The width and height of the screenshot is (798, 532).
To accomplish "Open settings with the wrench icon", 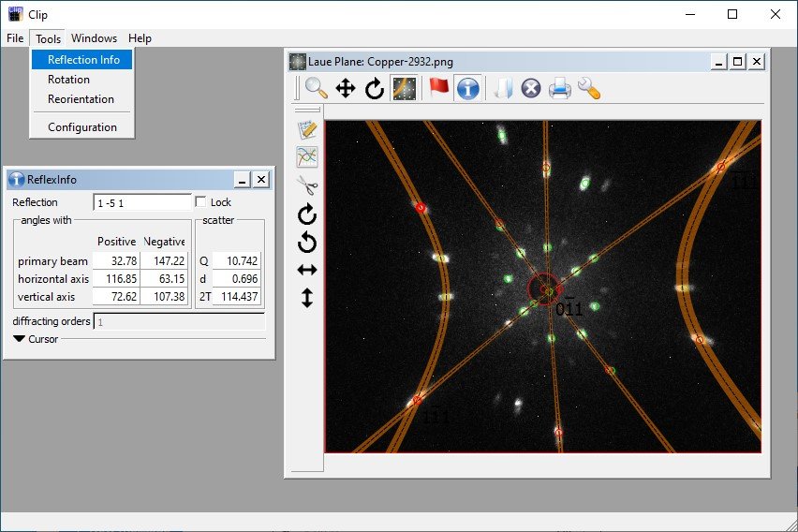I will 589,89.
